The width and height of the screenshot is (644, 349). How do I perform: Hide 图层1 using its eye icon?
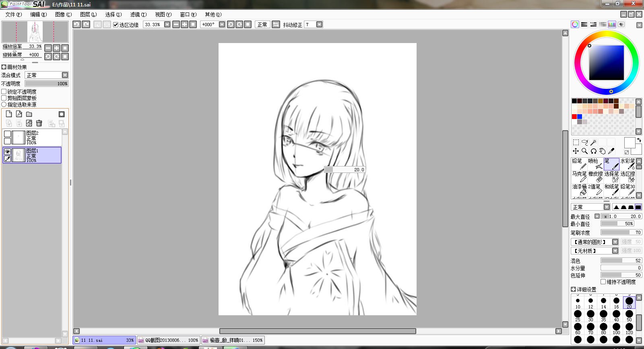7,152
